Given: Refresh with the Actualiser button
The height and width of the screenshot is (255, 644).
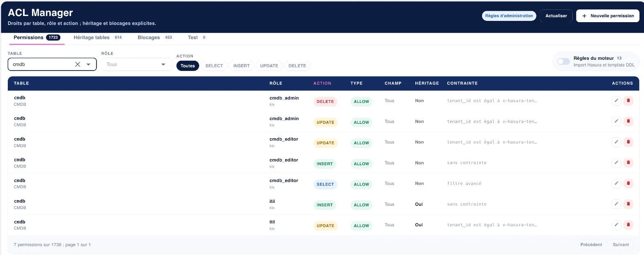Looking at the screenshot, I should (x=556, y=16).
